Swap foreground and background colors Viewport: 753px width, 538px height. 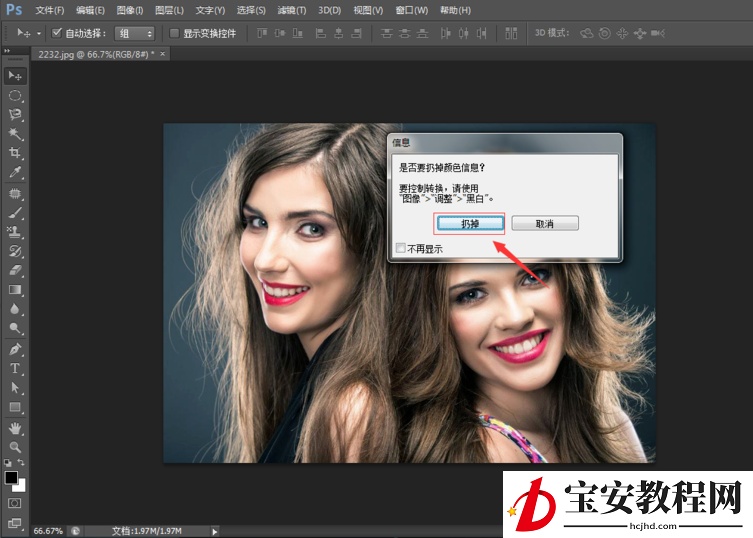(x=21, y=463)
